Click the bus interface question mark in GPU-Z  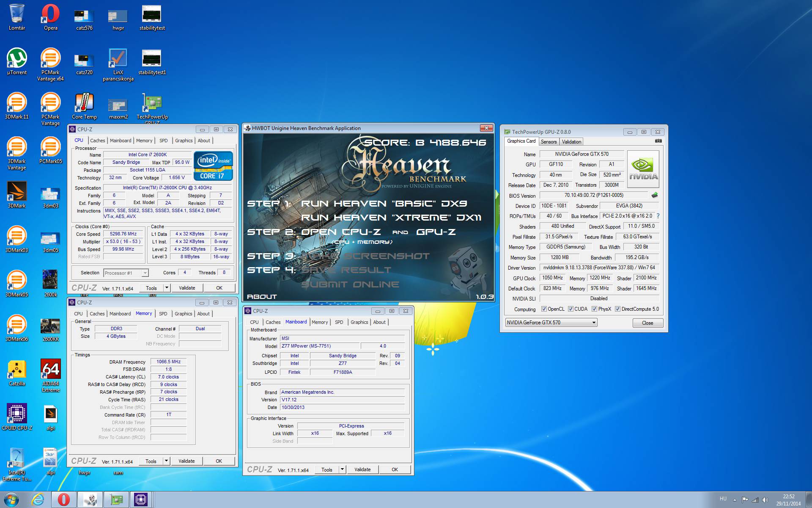tap(658, 216)
